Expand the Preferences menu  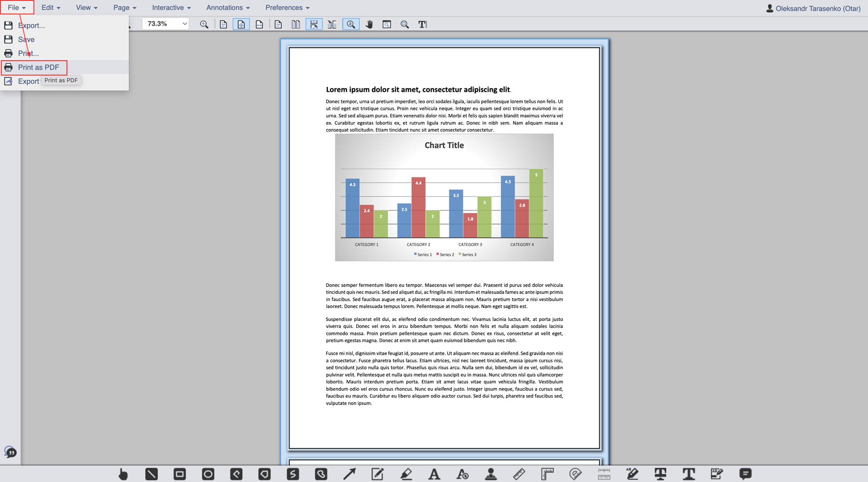287,8
